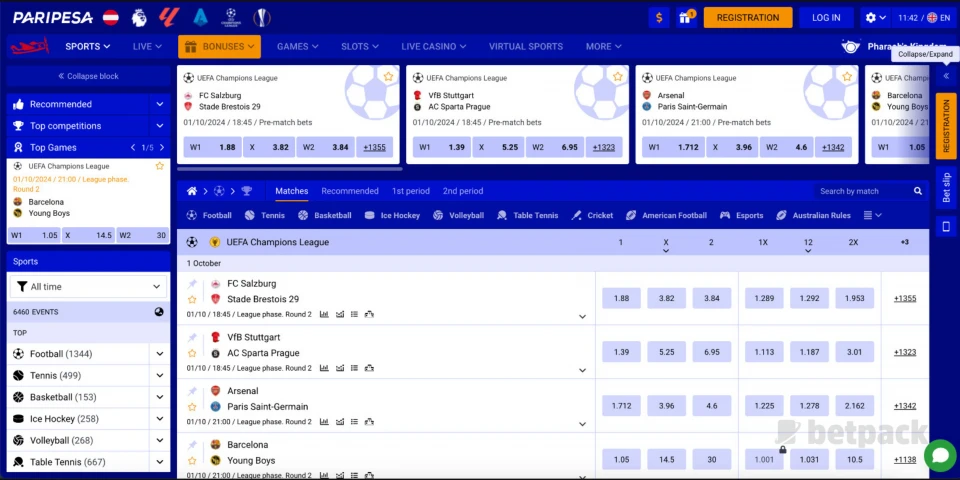
Task: Favorite the FC Salzburg match row star
Action: tap(192, 299)
